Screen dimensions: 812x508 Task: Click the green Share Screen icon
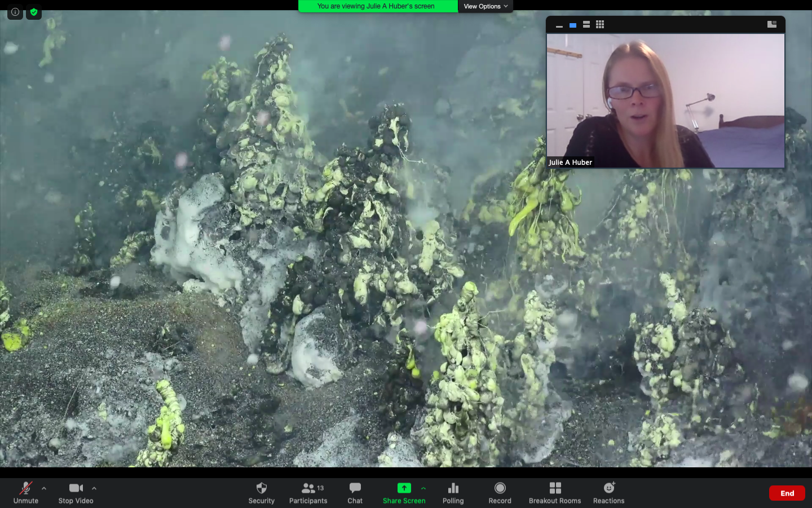tap(404, 488)
